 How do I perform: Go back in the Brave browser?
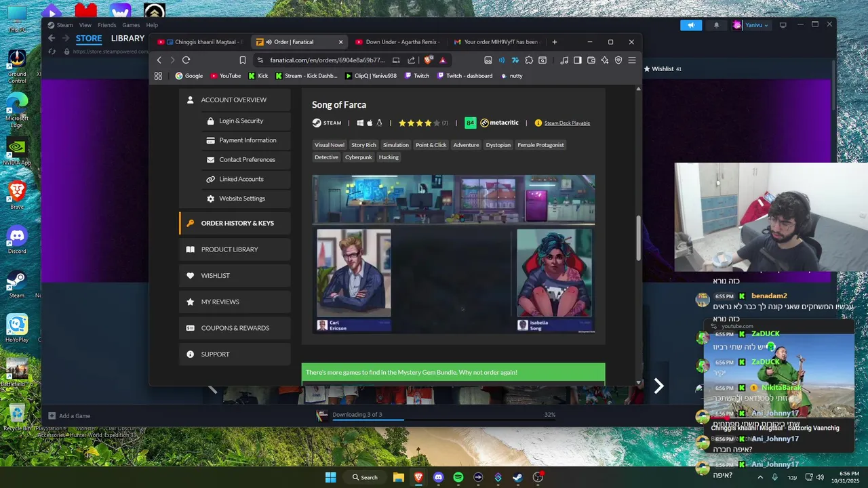tap(159, 60)
